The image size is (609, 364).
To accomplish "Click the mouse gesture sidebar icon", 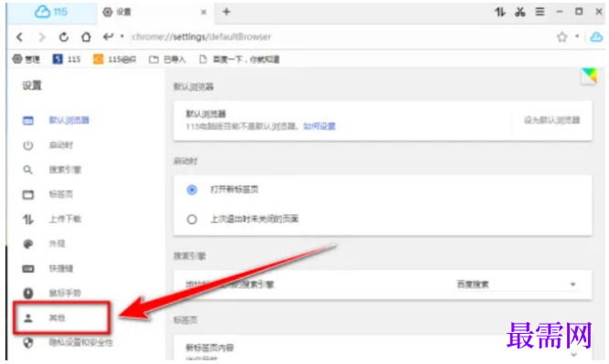I will pyautogui.click(x=28, y=294).
